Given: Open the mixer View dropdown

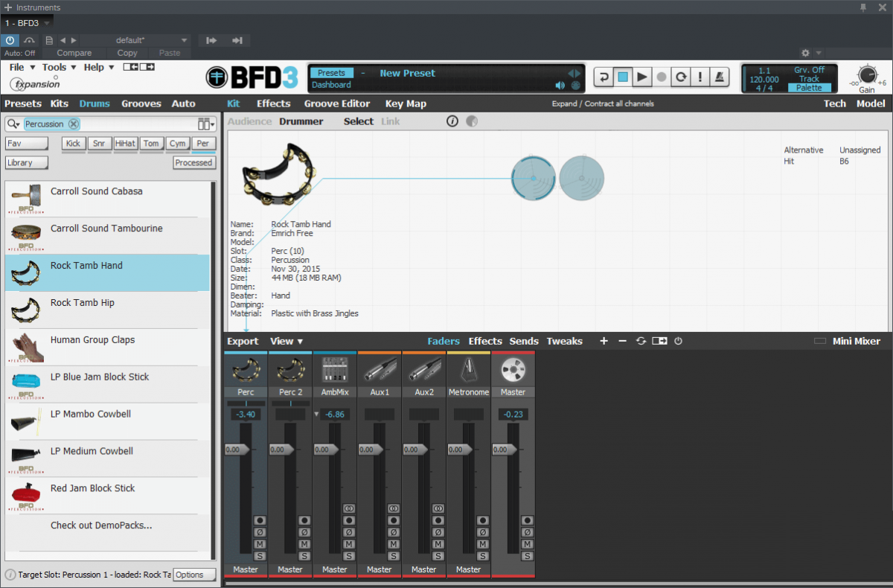Looking at the screenshot, I should pyautogui.click(x=287, y=341).
